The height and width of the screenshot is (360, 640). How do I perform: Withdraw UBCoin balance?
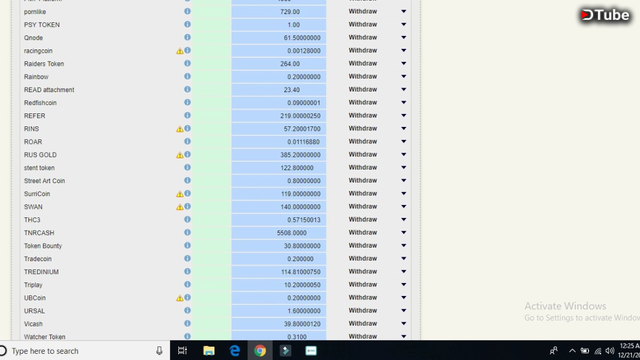click(x=362, y=298)
